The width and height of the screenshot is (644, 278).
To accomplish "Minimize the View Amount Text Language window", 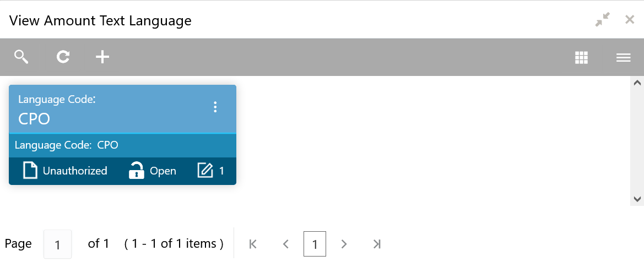I will pos(603,20).
